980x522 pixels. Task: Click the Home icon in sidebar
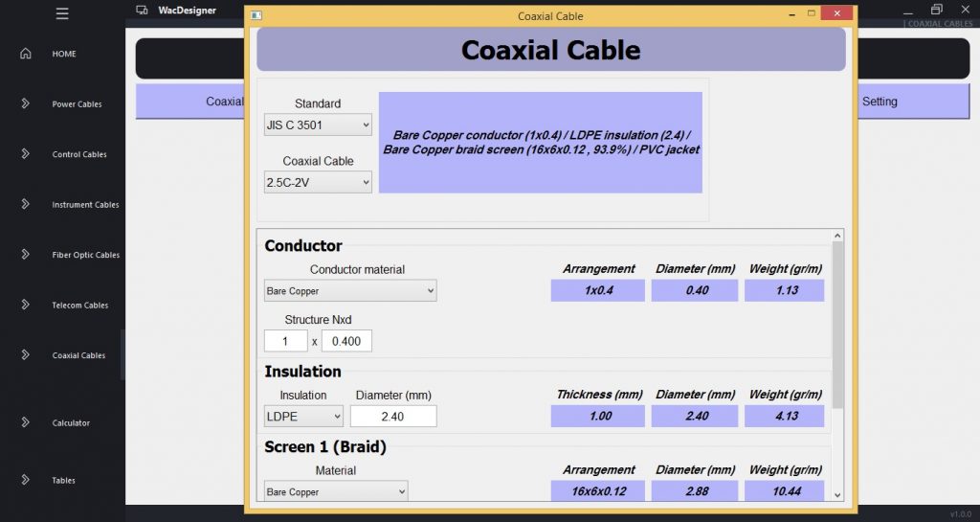coord(26,54)
